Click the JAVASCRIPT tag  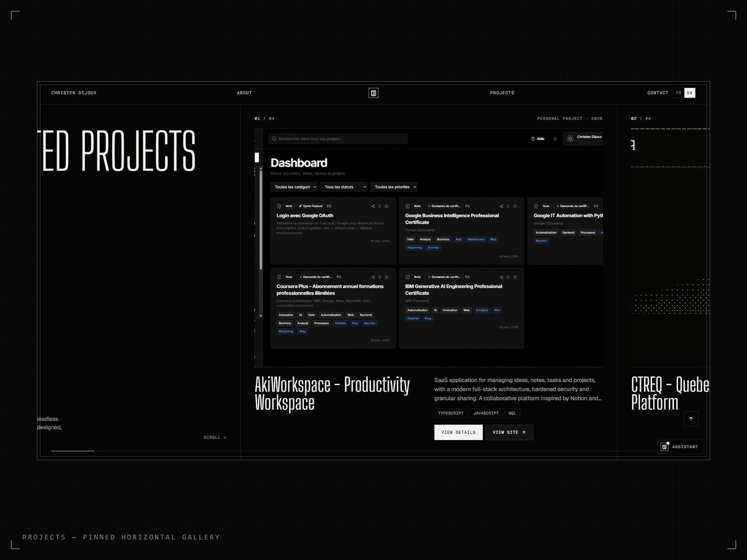tap(486, 413)
